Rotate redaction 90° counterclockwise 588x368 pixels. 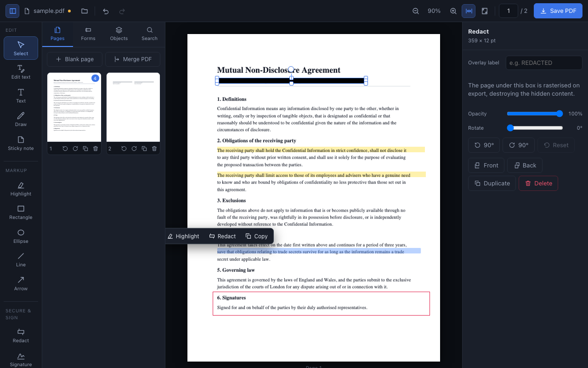[484, 145]
